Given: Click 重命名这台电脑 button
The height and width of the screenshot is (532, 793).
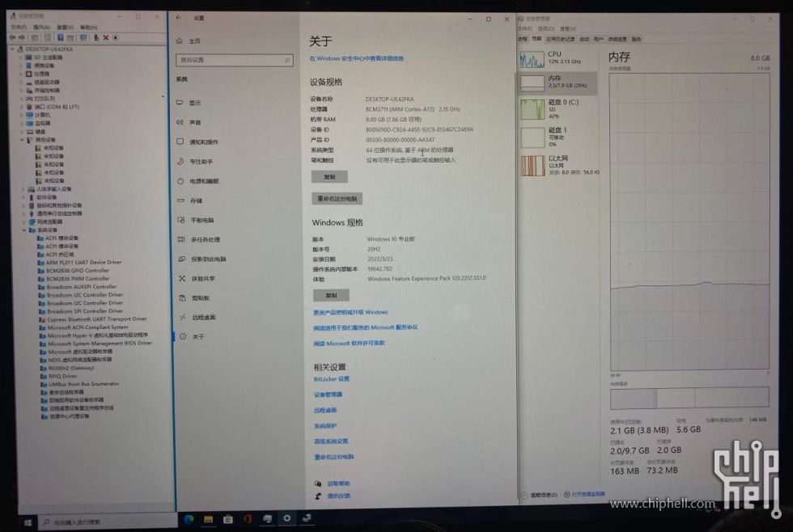Looking at the screenshot, I should click(x=337, y=199).
